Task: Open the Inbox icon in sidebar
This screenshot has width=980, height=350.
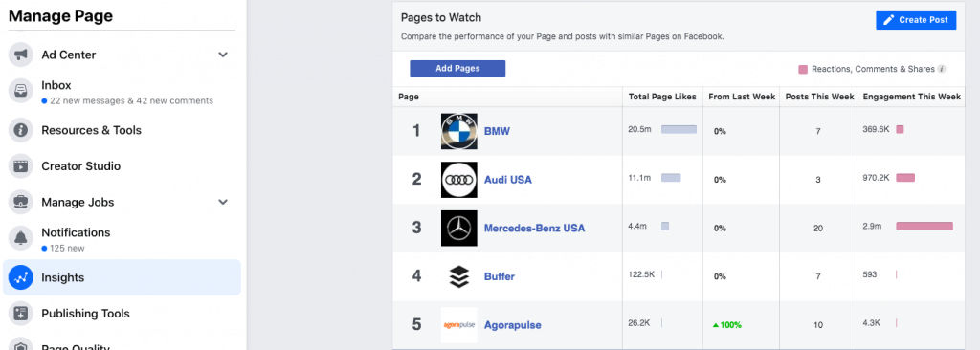Action: (21, 91)
